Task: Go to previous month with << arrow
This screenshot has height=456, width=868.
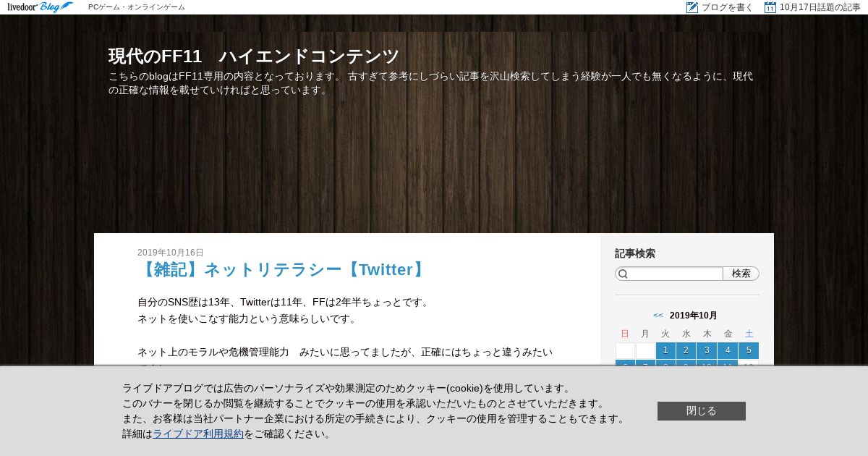Action: (658, 316)
